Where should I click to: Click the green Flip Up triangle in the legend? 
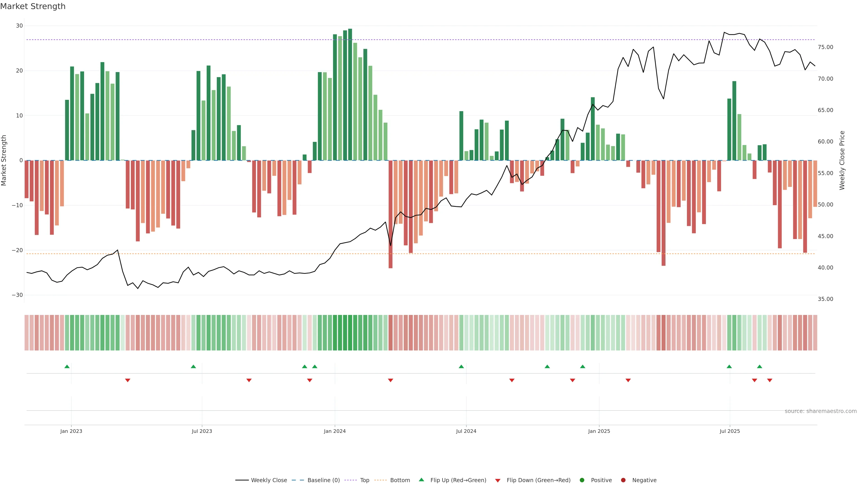tap(421, 480)
